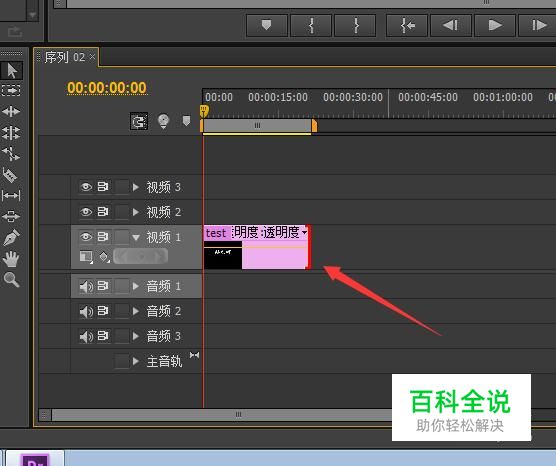Expand the 音频 2 track
The height and width of the screenshot is (466, 556).
[135, 311]
